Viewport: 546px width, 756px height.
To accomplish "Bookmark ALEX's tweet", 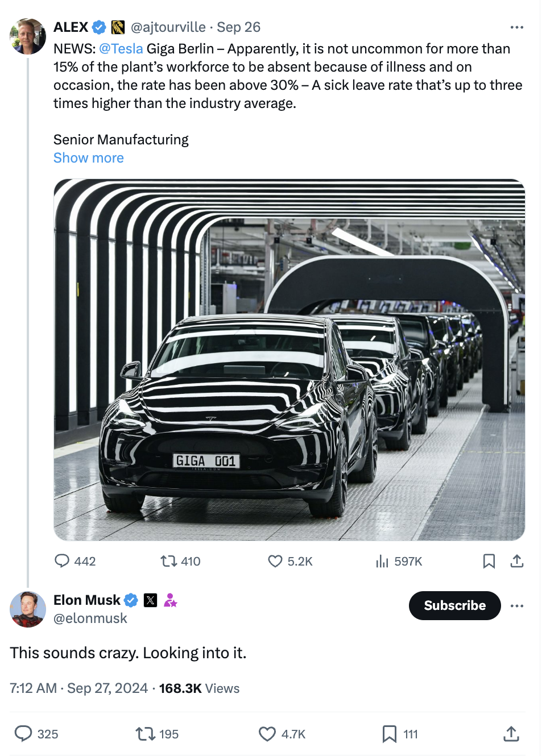I will (489, 561).
